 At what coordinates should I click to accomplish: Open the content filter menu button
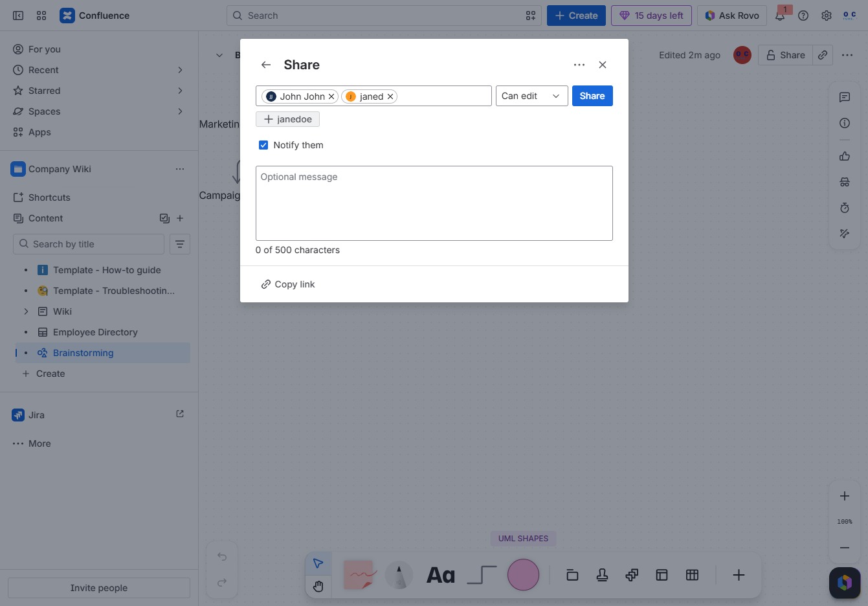tap(180, 244)
